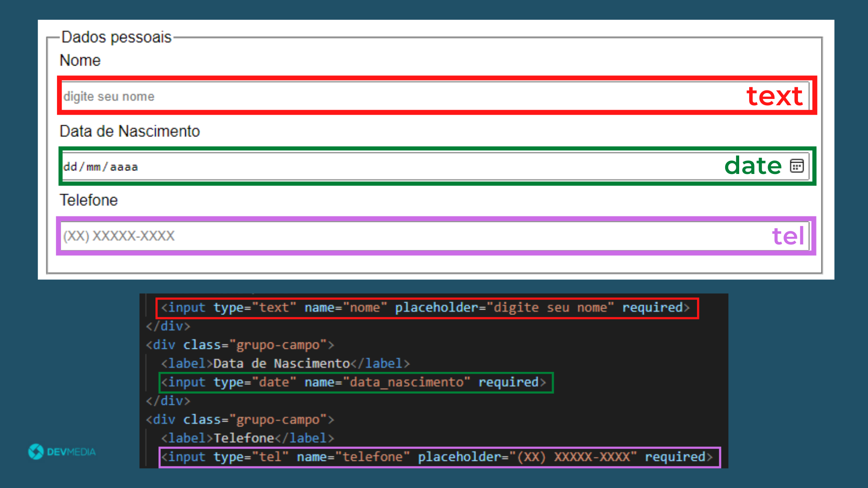Screen dimensions: 868x488
Task: Click the input type="date" code line
Action: (355, 382)
